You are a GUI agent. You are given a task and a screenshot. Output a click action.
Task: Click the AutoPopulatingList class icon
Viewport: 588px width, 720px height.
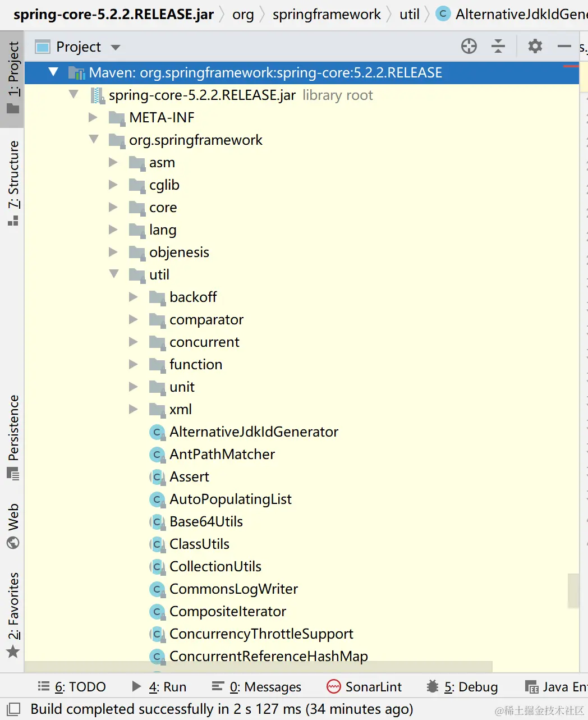(157, 499)
